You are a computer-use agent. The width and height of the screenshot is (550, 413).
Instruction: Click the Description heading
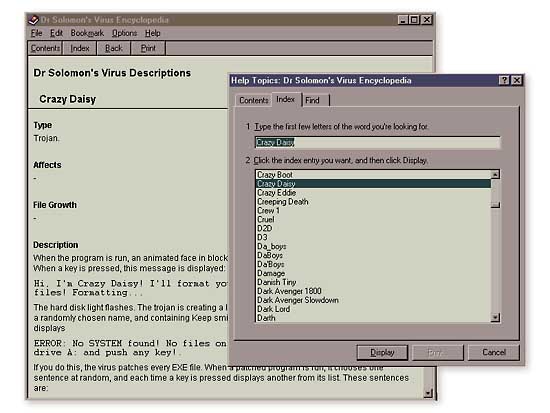(56, 245)
